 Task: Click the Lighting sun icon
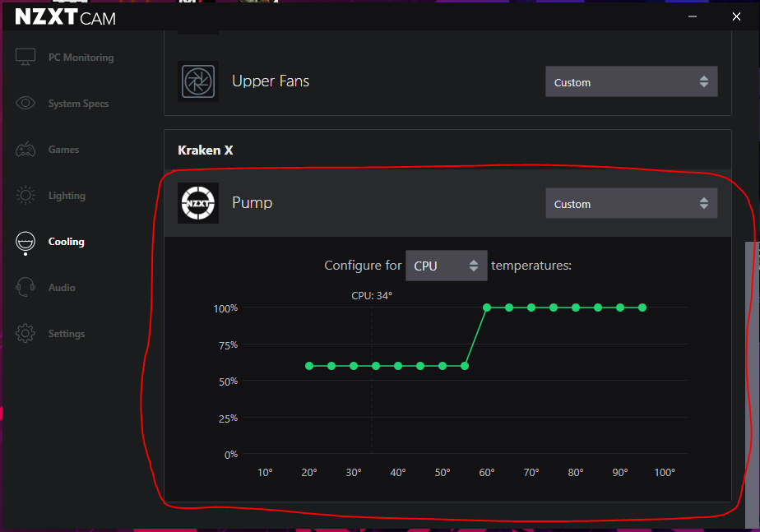(25, 195)
